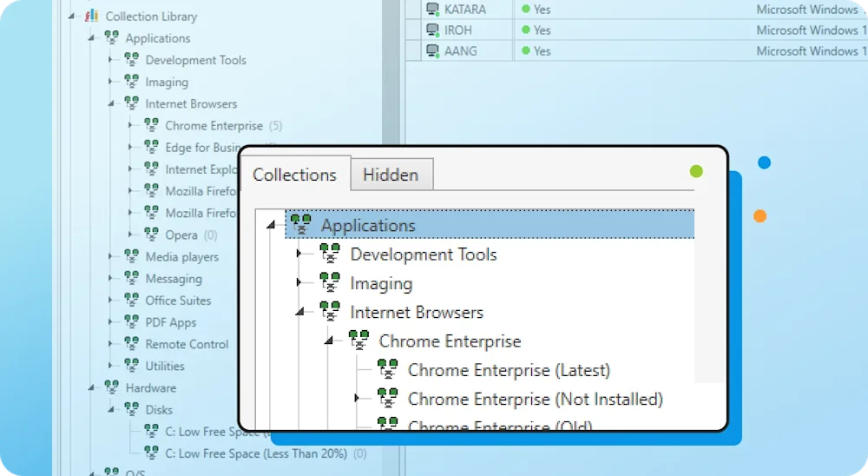Screen dimensions: 868x476
Task: Collapse the Hardware node
Action: click(91, 388)
